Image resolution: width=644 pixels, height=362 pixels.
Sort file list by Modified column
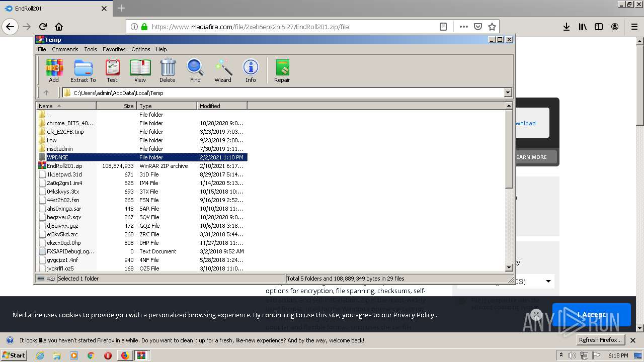coord(222,106)
